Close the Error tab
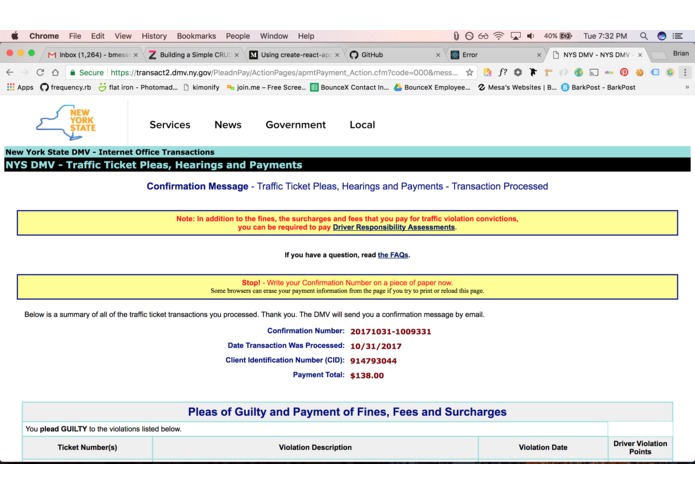Image resolution: width=695 pixels, height=494 pixels. pyautogui.click(x=539, y=55)
